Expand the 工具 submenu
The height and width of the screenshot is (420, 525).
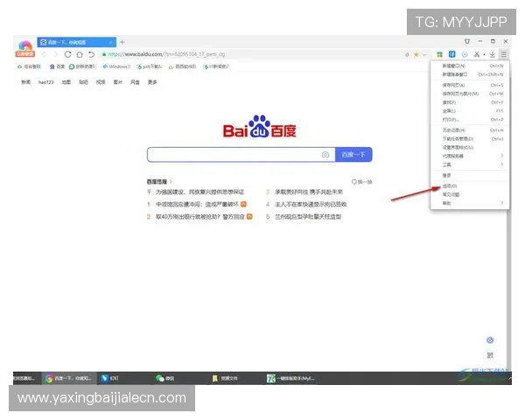tap(470, 164)
